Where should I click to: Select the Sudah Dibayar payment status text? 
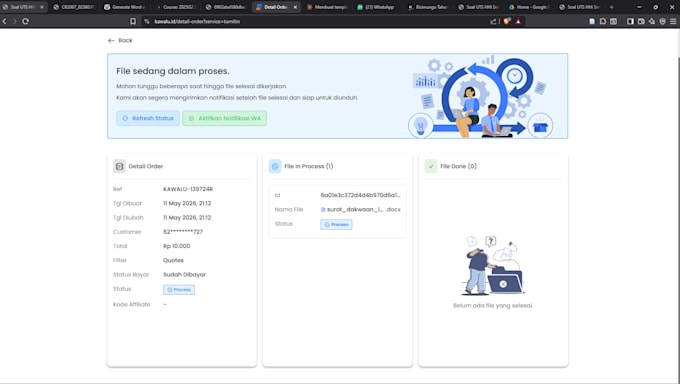click(x=184, y=275)
